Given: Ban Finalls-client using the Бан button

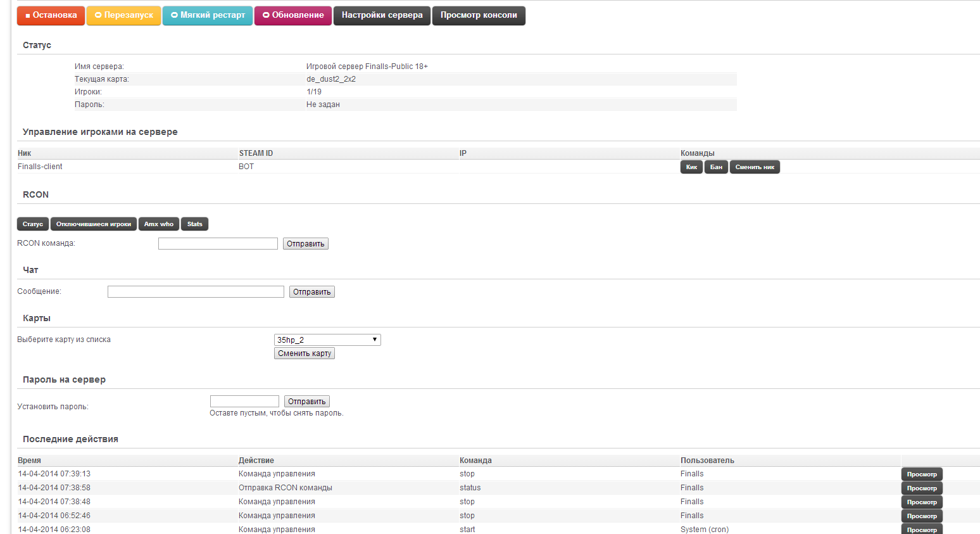Looking at the screenshot, I should pos(716,167).
